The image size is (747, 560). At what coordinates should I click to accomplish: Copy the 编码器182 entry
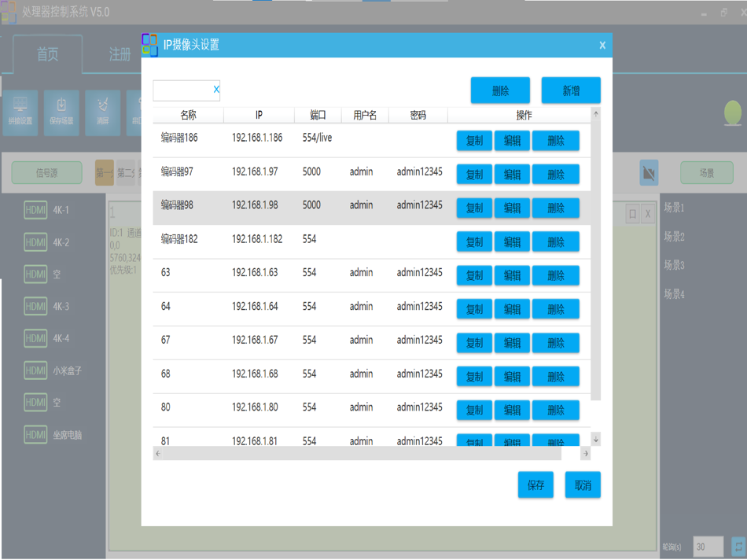pyautogui.click(x=474, y=241)
